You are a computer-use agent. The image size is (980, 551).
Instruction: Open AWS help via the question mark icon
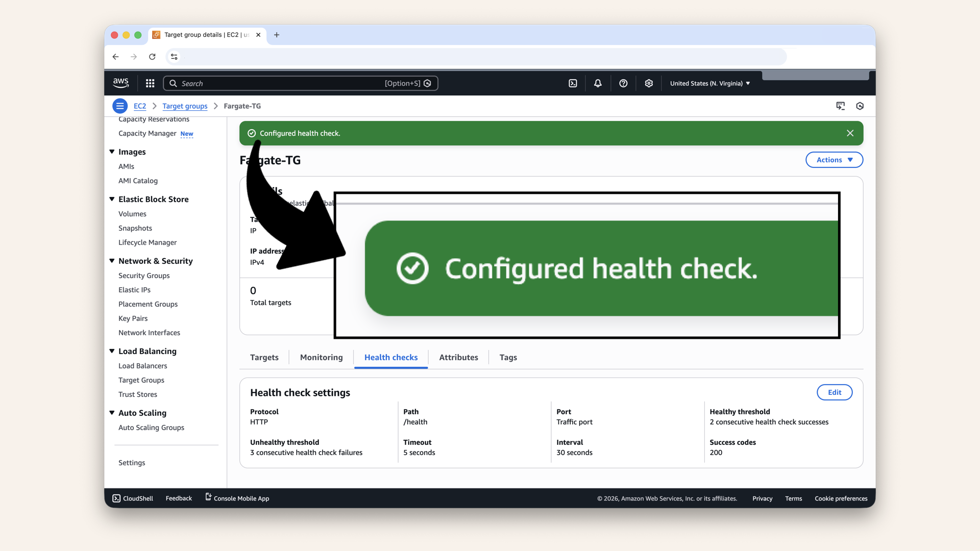pos(623,83)
